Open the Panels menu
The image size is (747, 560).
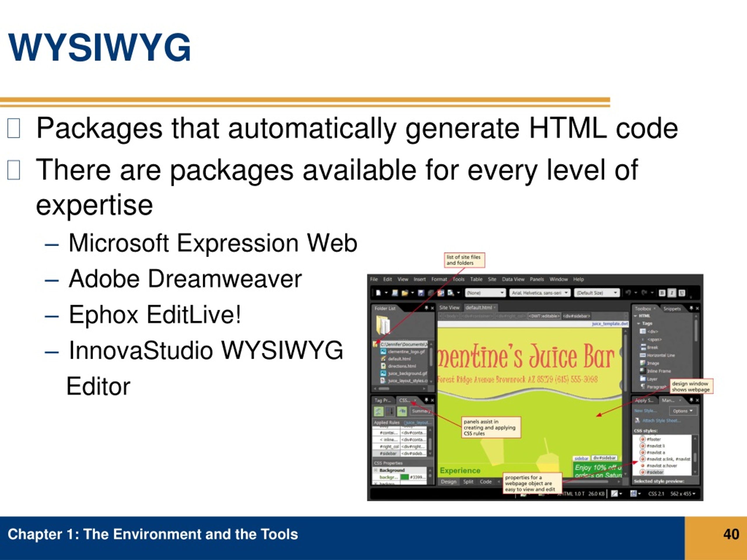537,279
